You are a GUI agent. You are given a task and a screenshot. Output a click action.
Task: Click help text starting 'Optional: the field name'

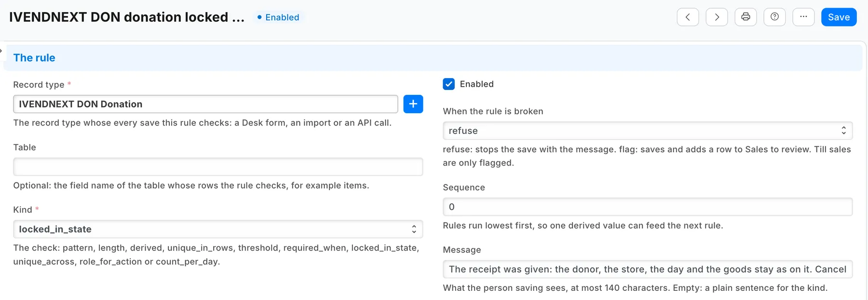[191, 185]
